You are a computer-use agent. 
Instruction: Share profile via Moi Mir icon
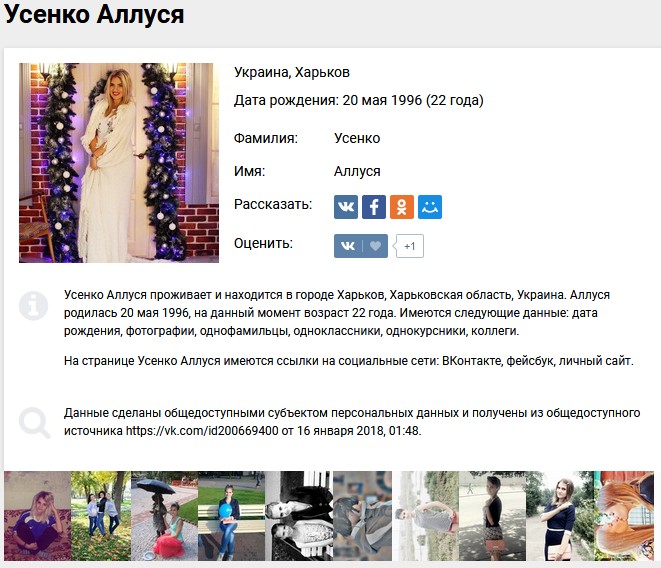coord(430,207)
